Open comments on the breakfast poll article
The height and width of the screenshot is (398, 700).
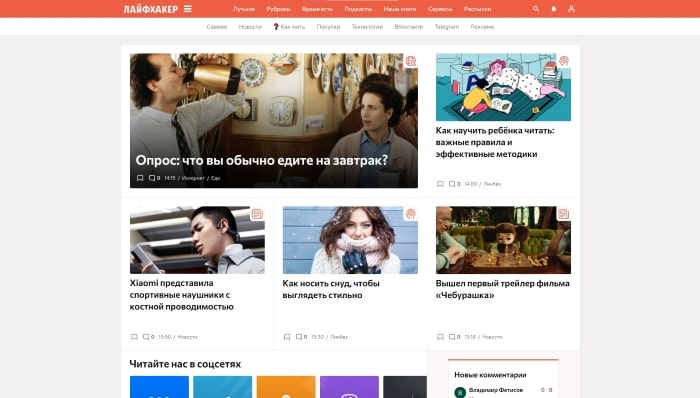pos(154,178)
